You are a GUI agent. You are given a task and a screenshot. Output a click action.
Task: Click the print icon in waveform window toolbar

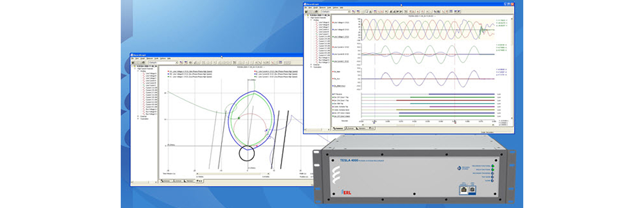(316, 11)
